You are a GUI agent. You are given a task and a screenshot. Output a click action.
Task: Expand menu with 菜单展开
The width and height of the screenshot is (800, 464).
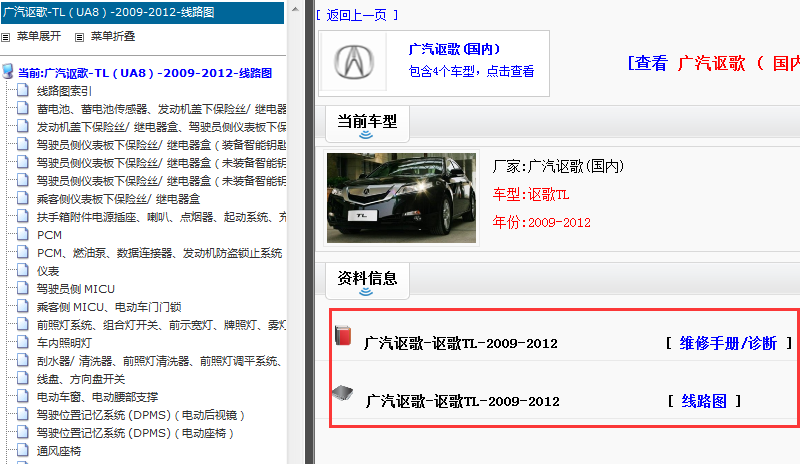(39, 36)
